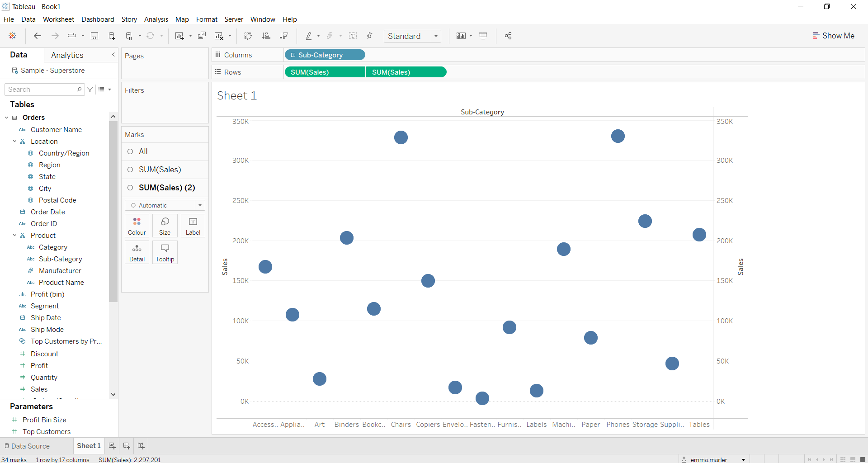Click the Presentation Mode icon
The width and height of the screenshot is (868, 463).
[483, 36]
